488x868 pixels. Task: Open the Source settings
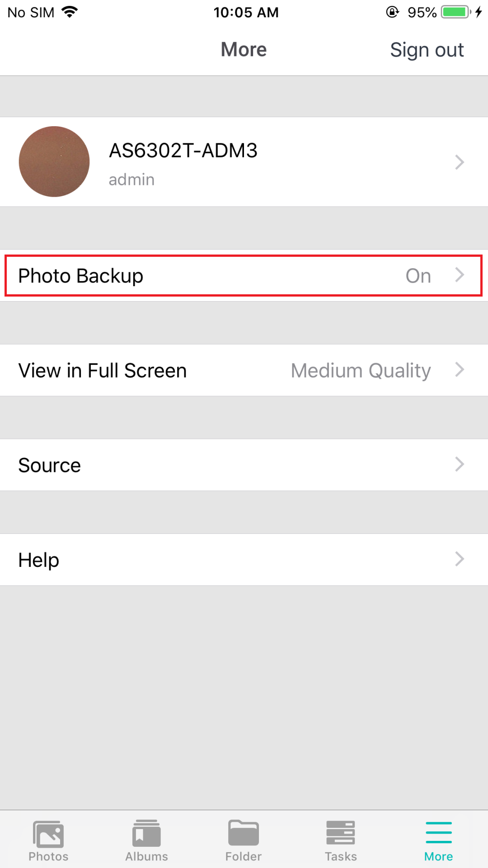tap(244, 465)
